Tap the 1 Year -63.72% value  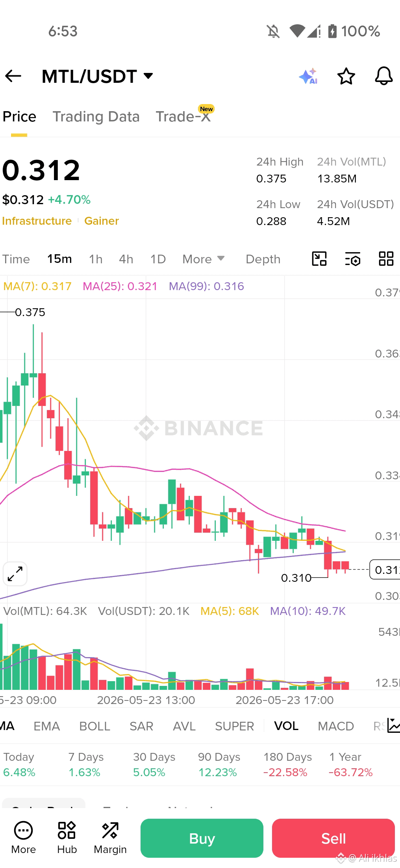(x=351, y=772)
